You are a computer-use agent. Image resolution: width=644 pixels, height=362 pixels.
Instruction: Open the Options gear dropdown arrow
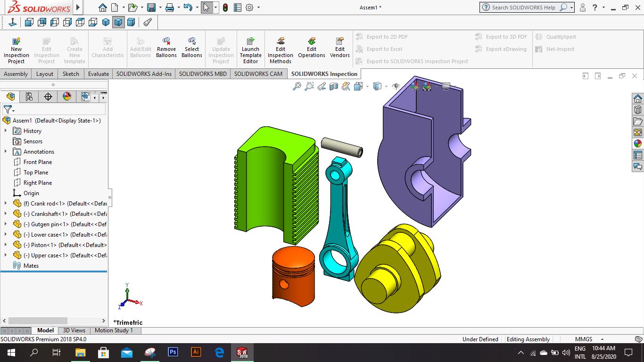click(x=258, y=8)
